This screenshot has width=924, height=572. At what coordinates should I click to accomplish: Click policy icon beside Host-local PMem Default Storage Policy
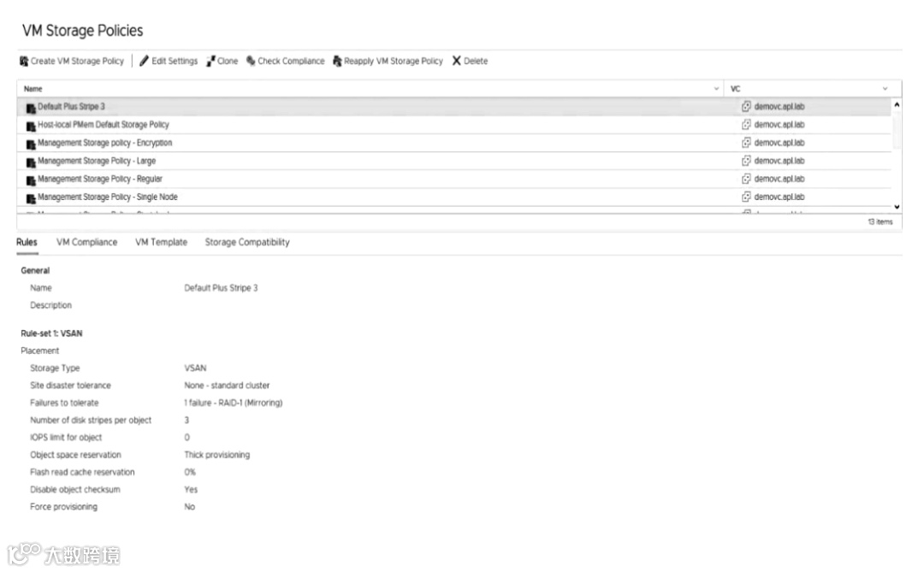[x=31, y=127]
